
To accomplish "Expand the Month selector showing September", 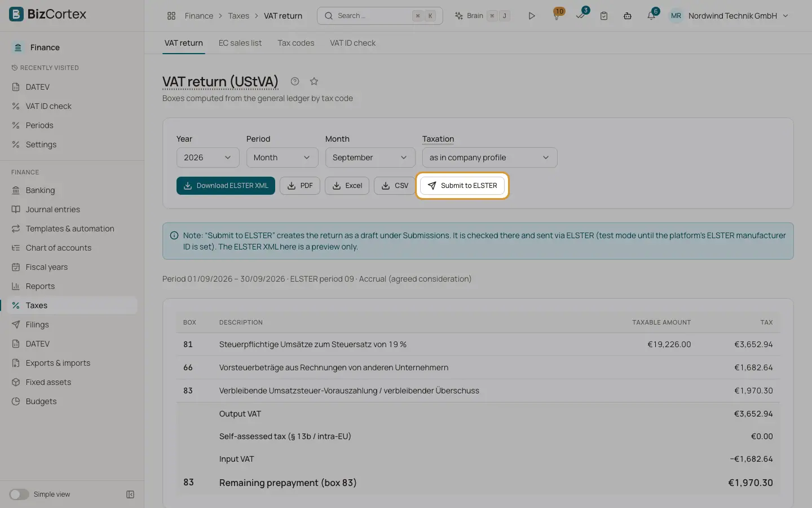I will click(370, 157).
